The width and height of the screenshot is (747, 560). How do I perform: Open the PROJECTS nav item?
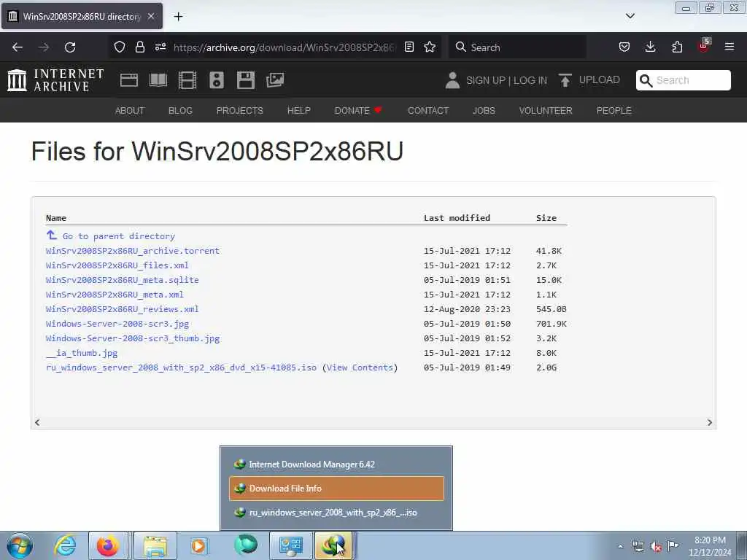pyautogui.click(x=239, y=111)
